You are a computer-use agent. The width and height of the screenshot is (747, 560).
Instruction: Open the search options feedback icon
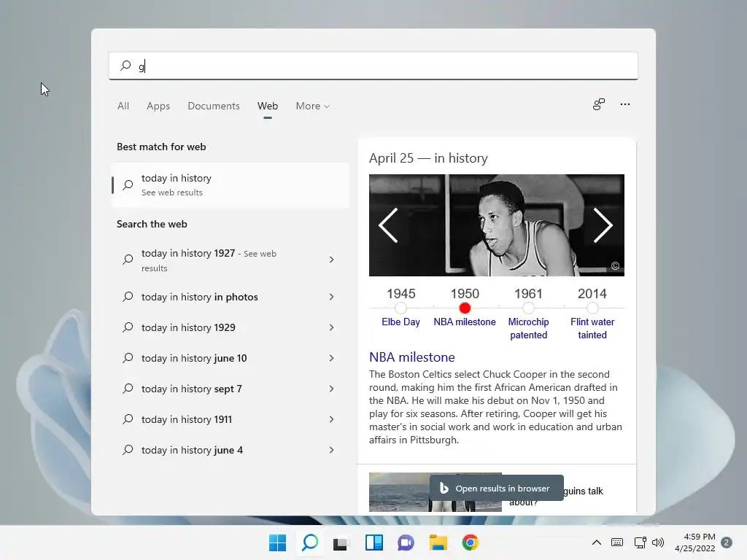tap(599, 104)
